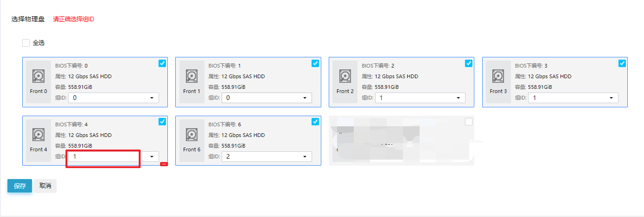The height and width of the screenshot is (217, 644).
Task: Uncheck the Front 3 disk checkbox
Action: 622,63
